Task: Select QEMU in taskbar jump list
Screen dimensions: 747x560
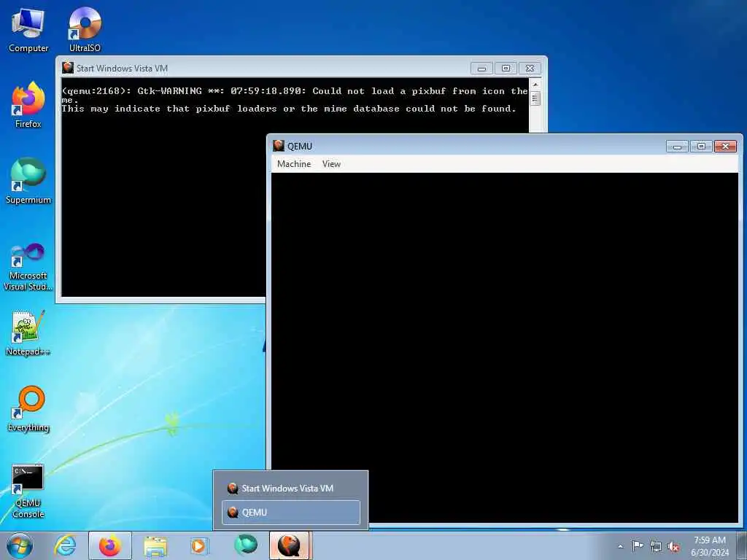Action: [291, 513]
